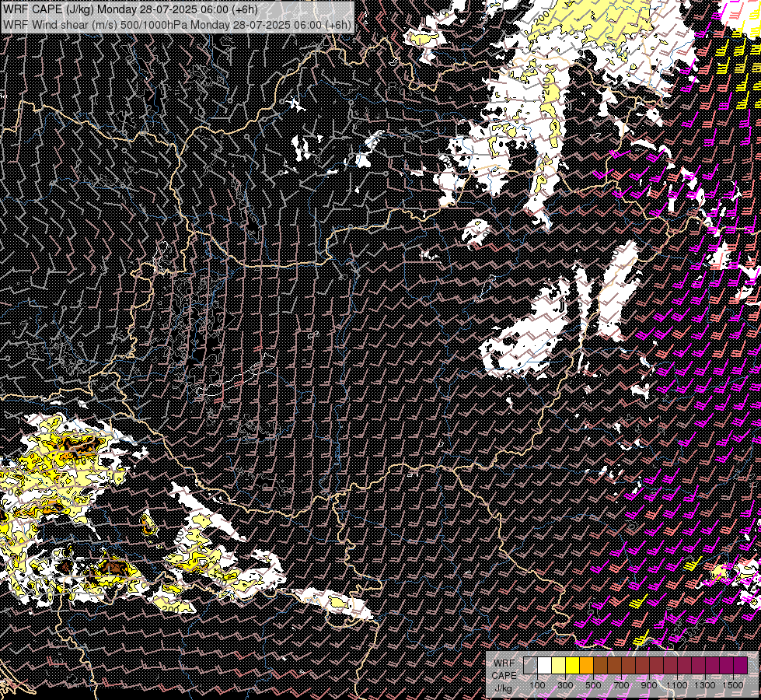Select the last purple swatch above 1500
Image resolution: width=761 pixels, height=700 pixels.
point(741,666)
